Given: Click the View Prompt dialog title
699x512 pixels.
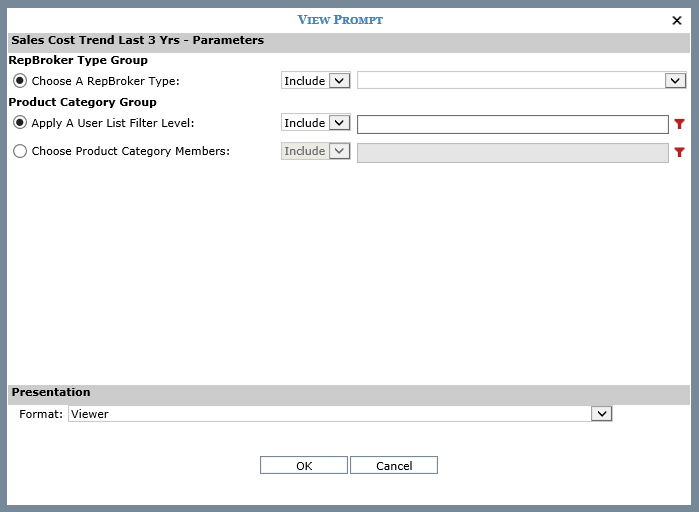Looking at the screenshot, I should (340, 20).
